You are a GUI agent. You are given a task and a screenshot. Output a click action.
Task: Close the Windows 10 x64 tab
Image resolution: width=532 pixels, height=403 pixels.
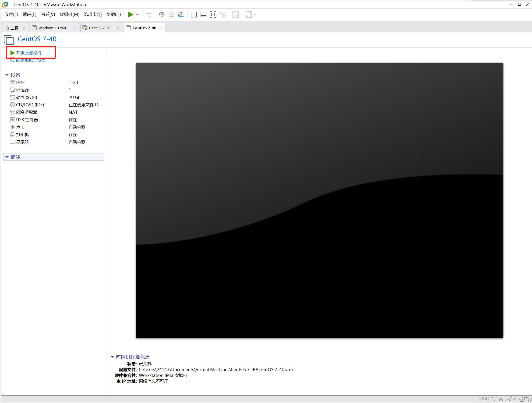(74, 28)
